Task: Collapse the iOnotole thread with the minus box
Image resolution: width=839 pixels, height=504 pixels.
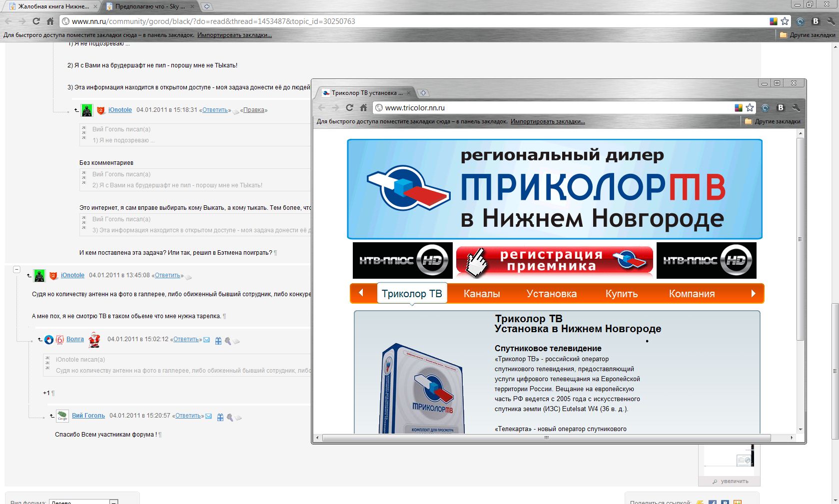Action: pos(16,269)
